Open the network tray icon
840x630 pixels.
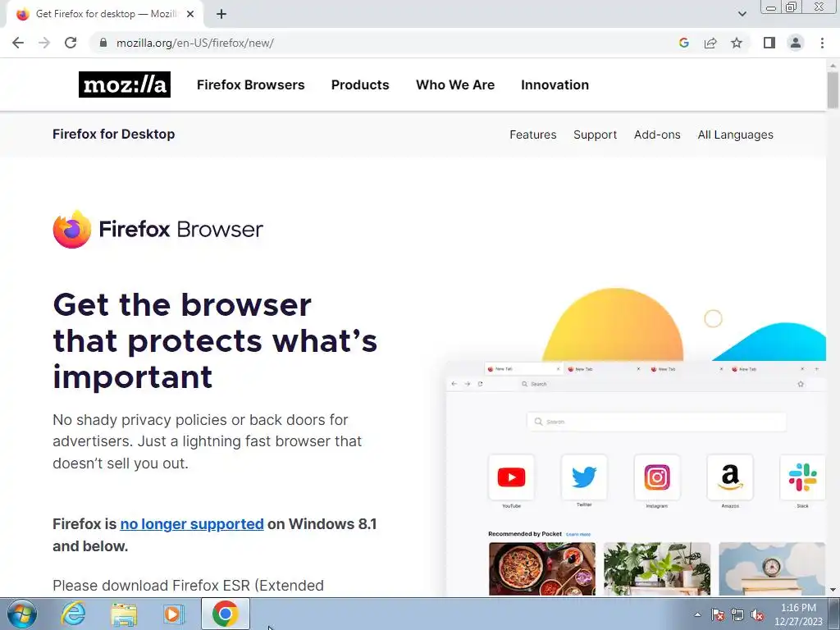pos(737,614)
